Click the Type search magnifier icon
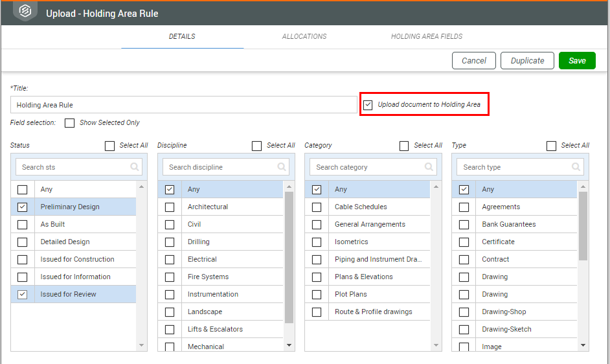The image size is (610, 364). click(x=576, y=167)
